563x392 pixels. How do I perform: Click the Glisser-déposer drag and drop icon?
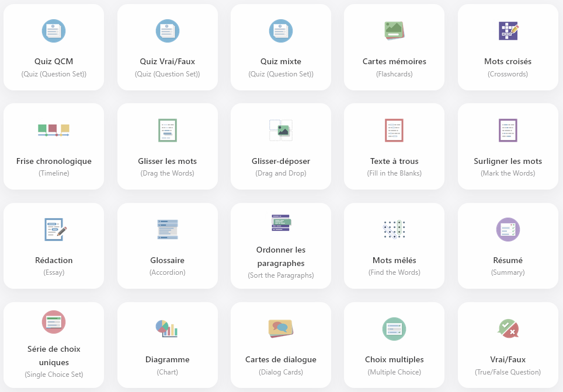[281, 130]
